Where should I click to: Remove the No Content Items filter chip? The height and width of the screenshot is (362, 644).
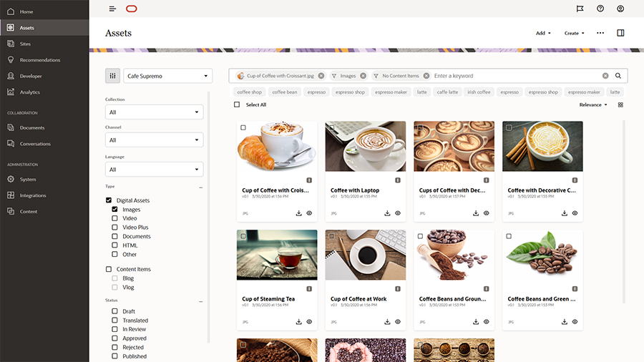click(426, 76)
